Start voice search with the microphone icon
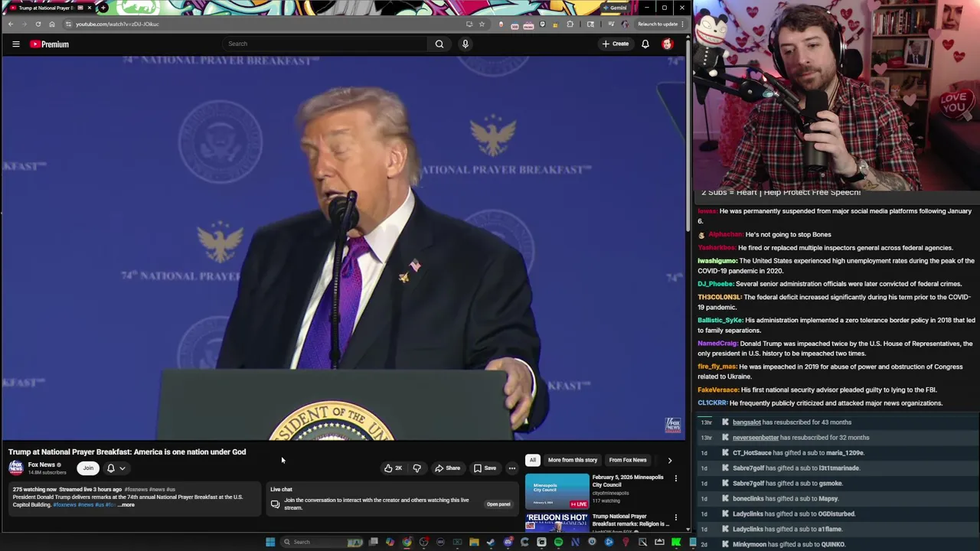This screenshot has width=980, height=551. (x=465, y=44)
